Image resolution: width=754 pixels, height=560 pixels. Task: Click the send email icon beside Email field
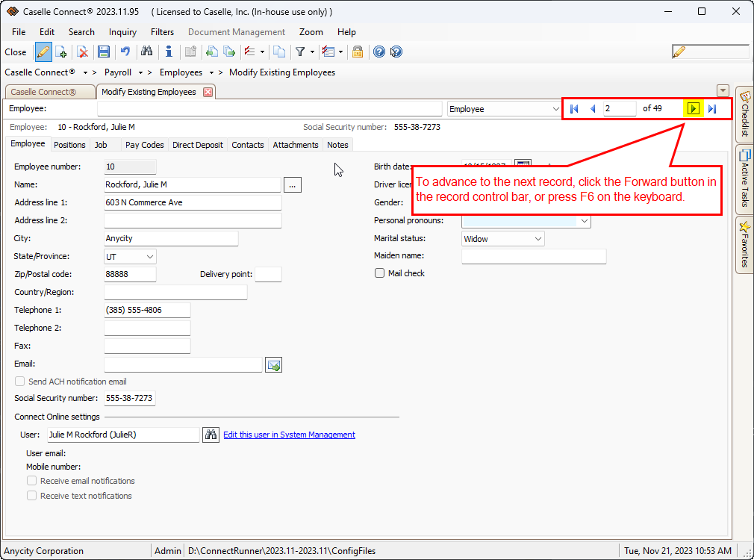point(274,365)
